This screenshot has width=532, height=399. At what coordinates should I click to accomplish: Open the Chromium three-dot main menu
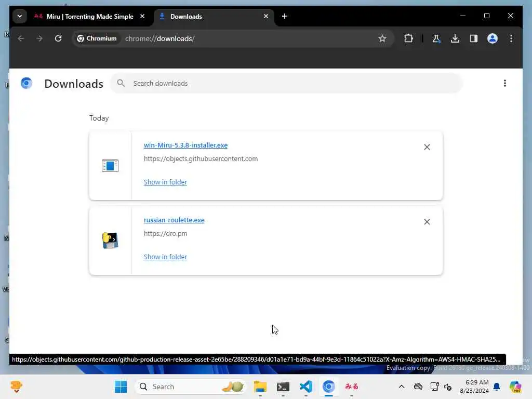(x=511, y=38)
